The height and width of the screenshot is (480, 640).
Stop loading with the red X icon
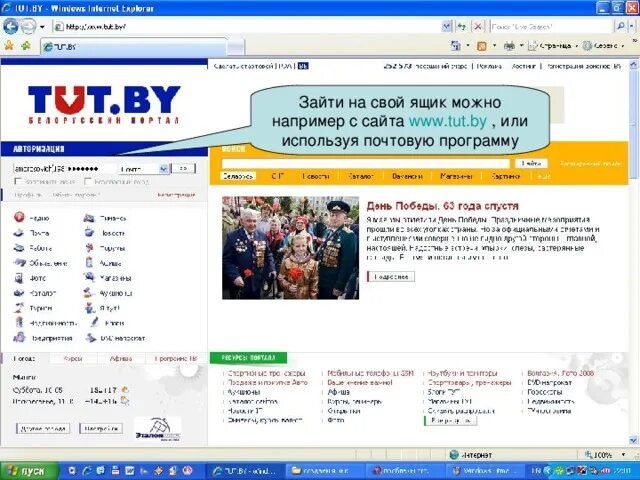click(478, 27)
